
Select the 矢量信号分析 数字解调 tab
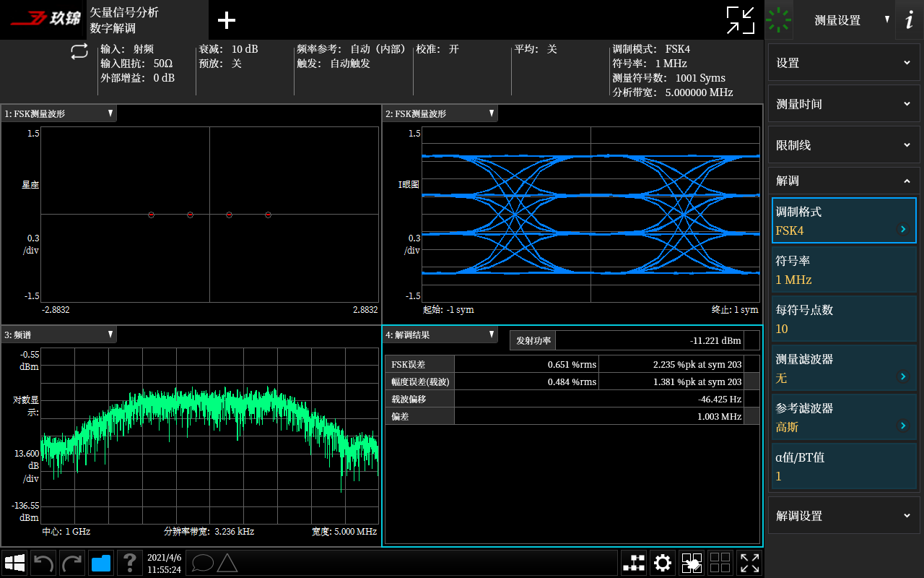(147, 20)
